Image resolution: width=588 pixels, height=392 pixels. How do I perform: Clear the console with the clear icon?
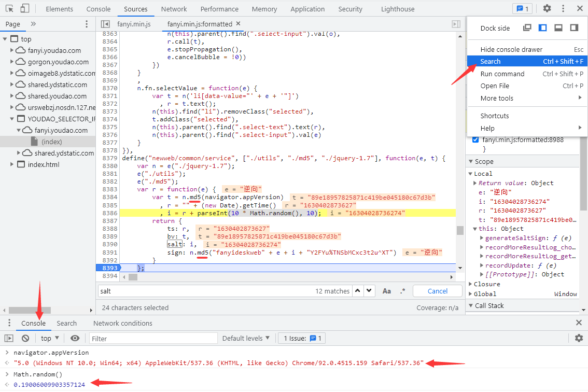(25, 338)
